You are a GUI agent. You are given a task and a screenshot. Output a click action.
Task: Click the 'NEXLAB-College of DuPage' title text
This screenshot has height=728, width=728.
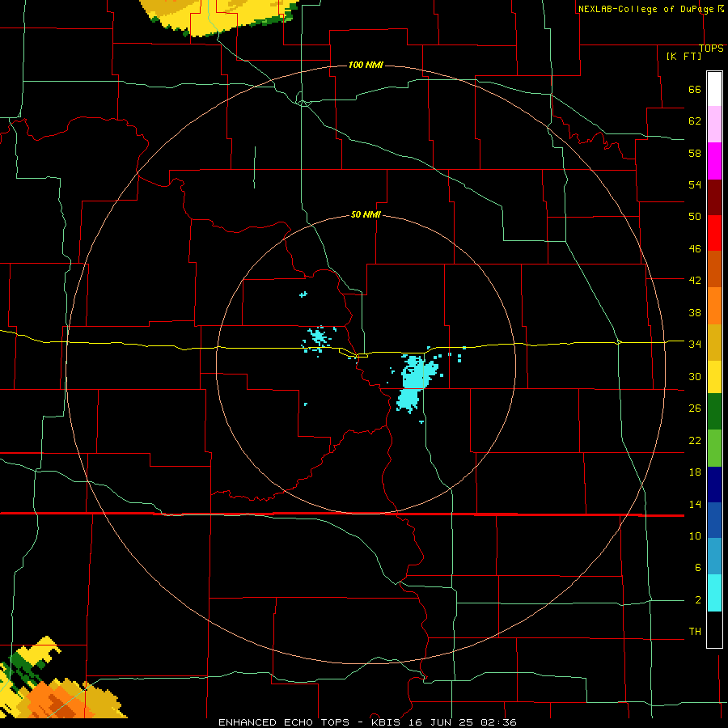pyautogui.click(x=645, y=9)
